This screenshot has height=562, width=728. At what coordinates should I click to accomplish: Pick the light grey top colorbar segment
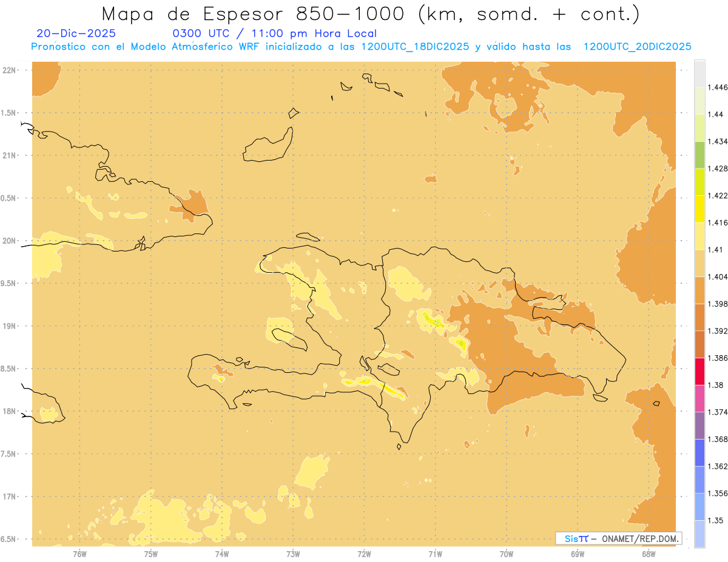tap(699, 74)
